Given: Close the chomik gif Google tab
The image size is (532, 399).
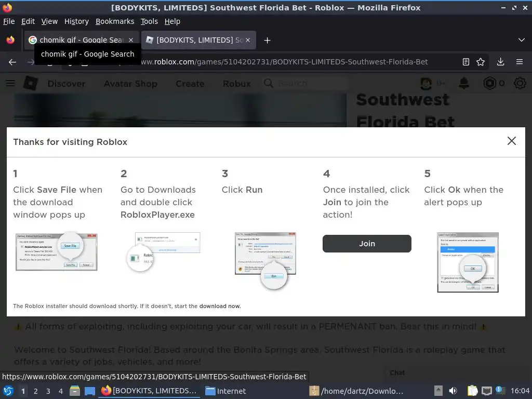Looking at the screenshot, I should (x=131, y=40).
